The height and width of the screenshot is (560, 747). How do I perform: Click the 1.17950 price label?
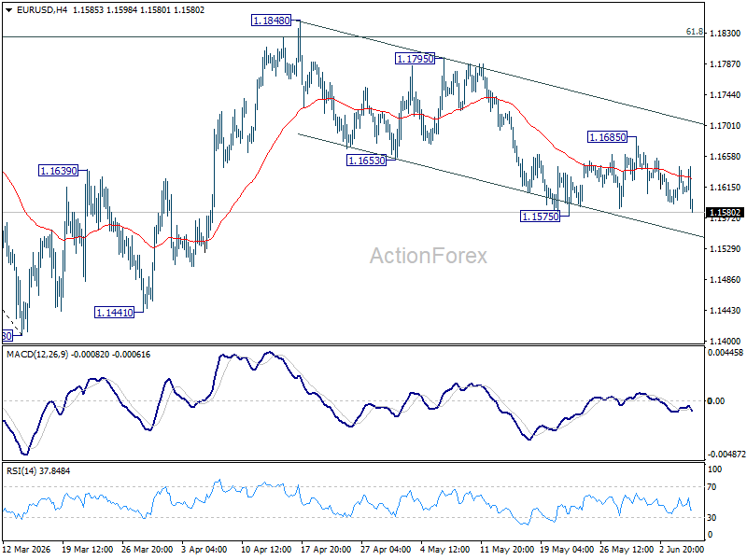[415, 59]
